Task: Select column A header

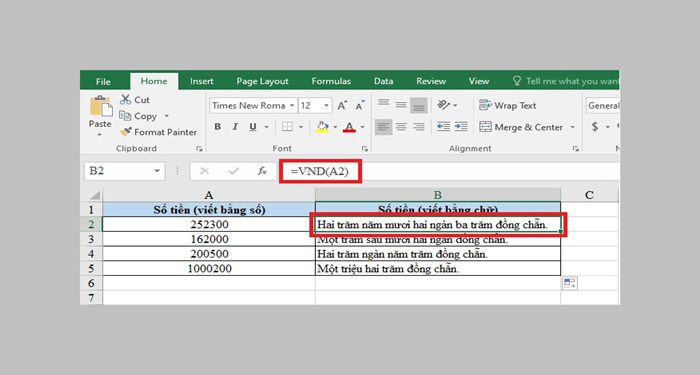Action: 209,195
